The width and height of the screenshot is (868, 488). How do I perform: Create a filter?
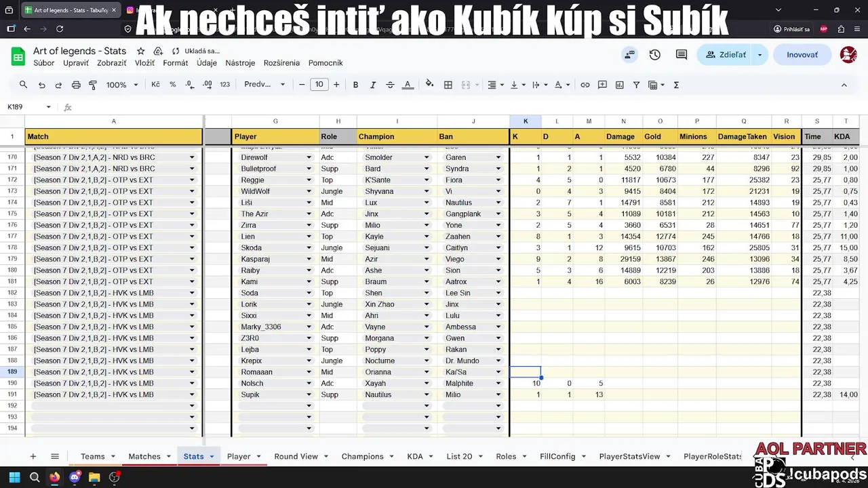pos(636,85)
